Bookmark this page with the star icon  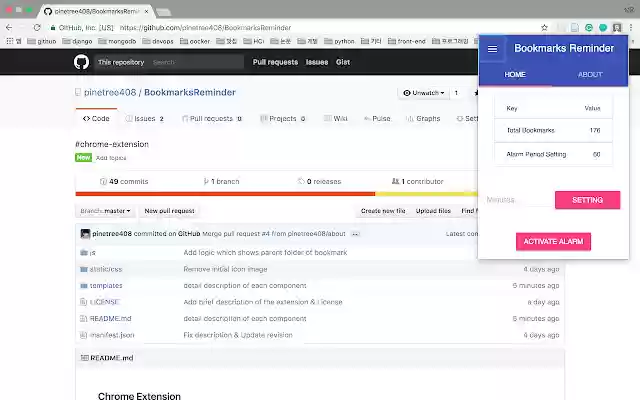544,28
